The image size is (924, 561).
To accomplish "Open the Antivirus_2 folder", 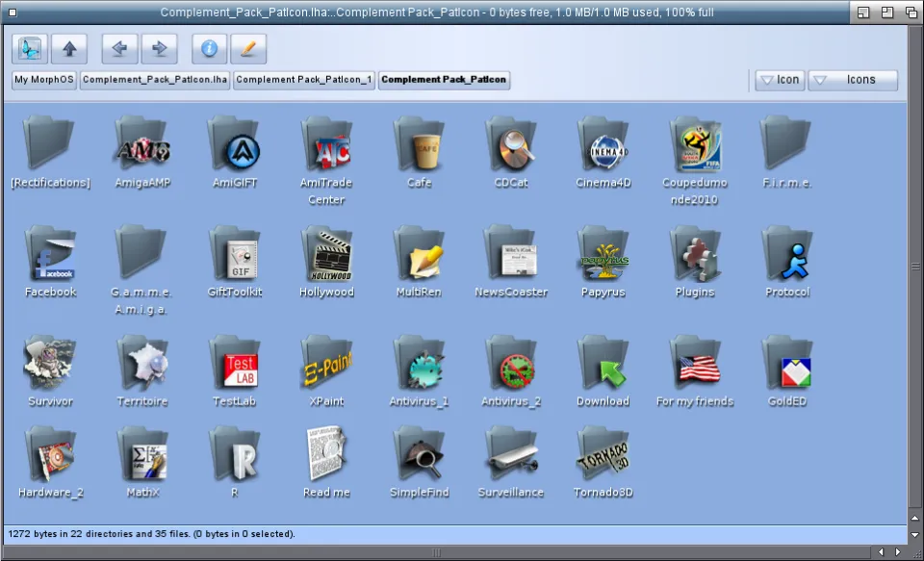I will pyautogui.click(x=511, y=368).
